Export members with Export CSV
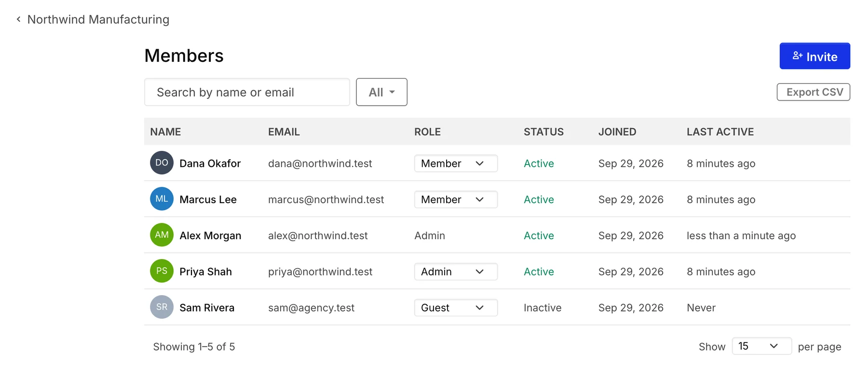Viewport: 868px width, 368px height. (x=813, y=92)
